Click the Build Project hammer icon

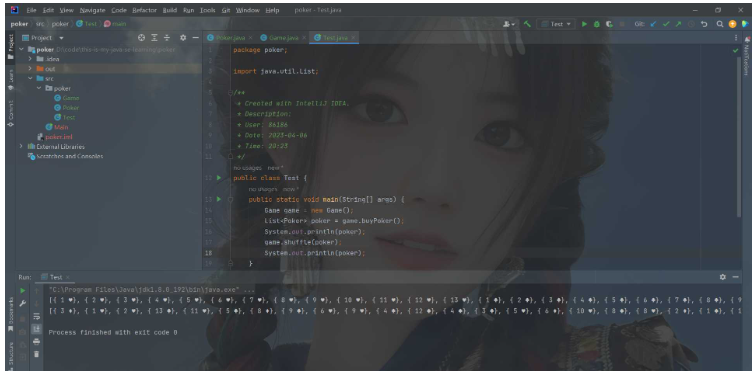527,24
